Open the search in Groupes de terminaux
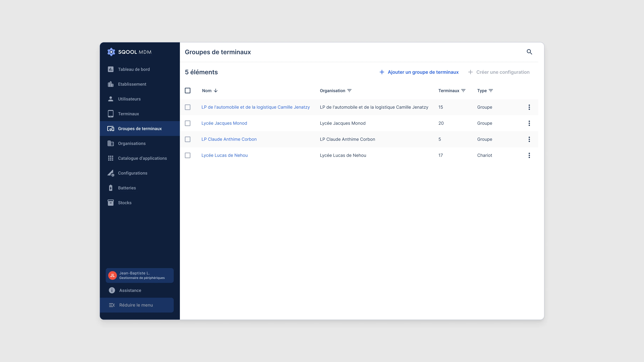644x362 pixels. 530,52
